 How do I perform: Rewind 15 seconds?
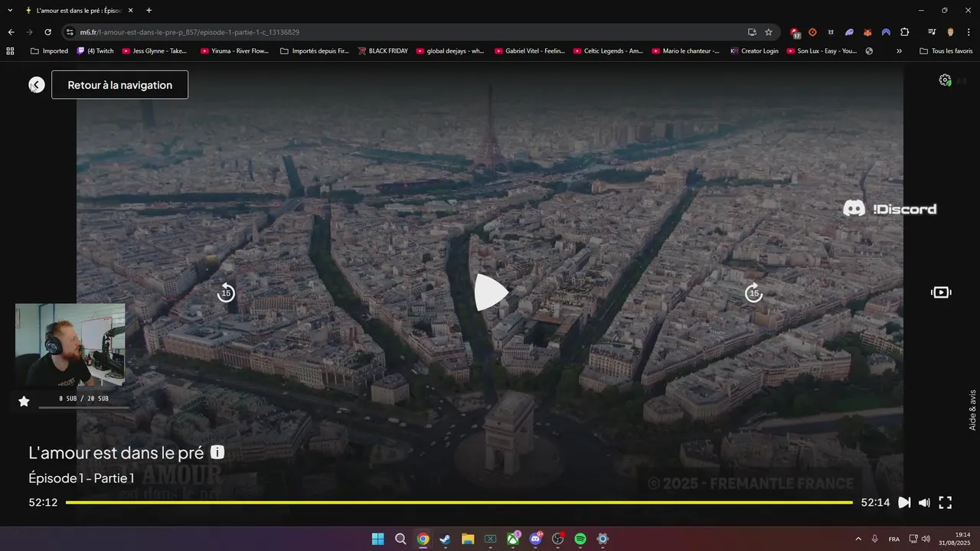(226, 292)
